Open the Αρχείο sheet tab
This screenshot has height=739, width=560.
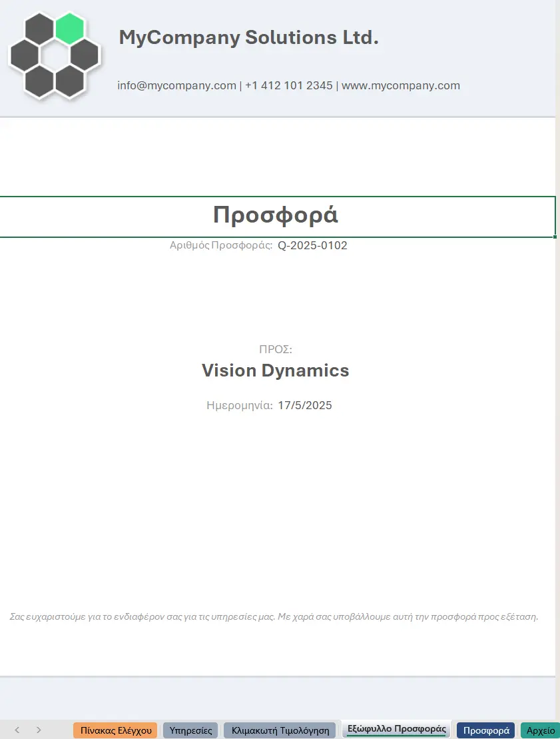pyautogui.click(x=540, y=730)
